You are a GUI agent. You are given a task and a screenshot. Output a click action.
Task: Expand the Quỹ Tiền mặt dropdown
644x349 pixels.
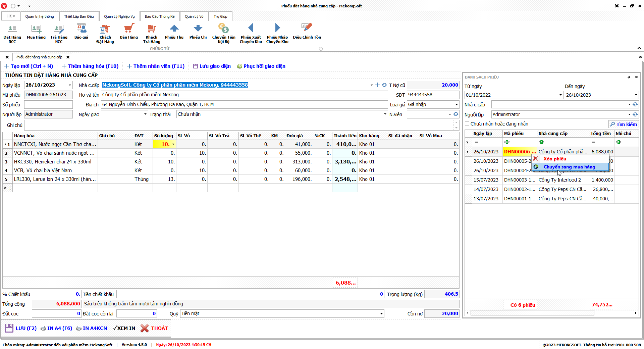pyautogui.click(x=381, y=314)
